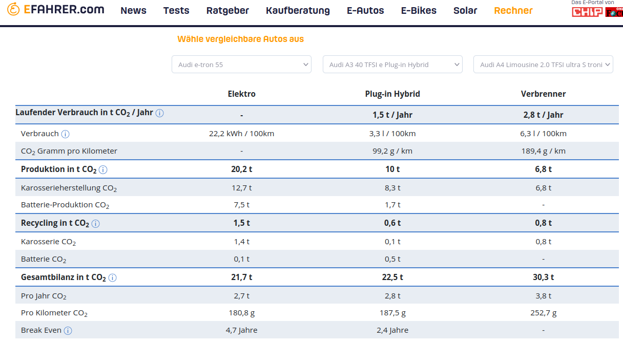
Task: Click the 2,8 t / Jahr value
Action: click(544, 115)
